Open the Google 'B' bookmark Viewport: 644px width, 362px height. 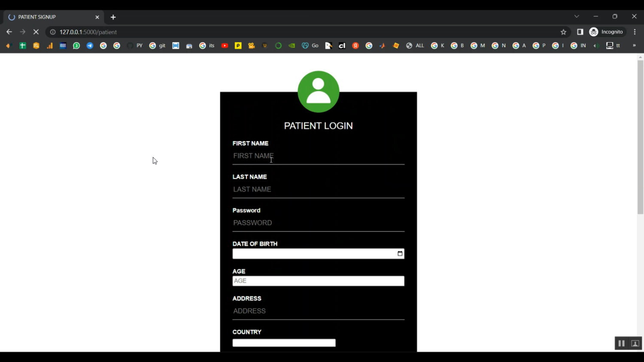click(457, 45)
